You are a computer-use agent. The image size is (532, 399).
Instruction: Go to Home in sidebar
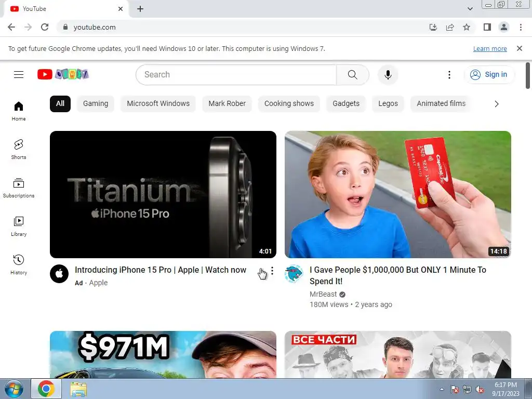(19, 111)
